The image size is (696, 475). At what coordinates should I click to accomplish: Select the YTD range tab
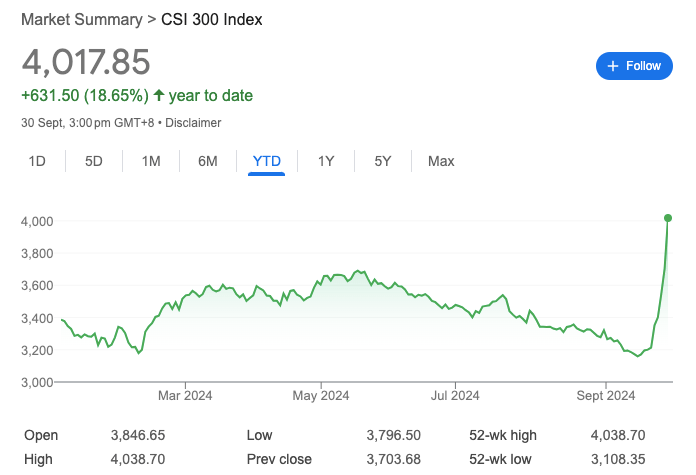(266, 161)
